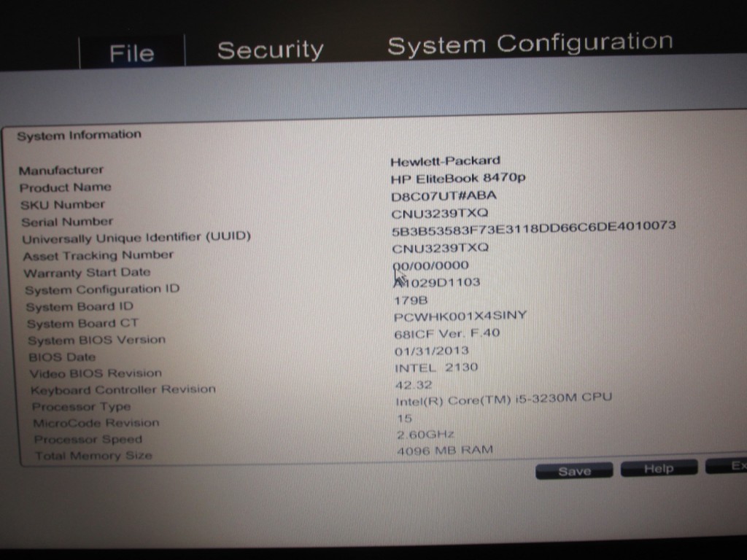
Task: Click the Total Memory Size label
Action: (93, 456)
